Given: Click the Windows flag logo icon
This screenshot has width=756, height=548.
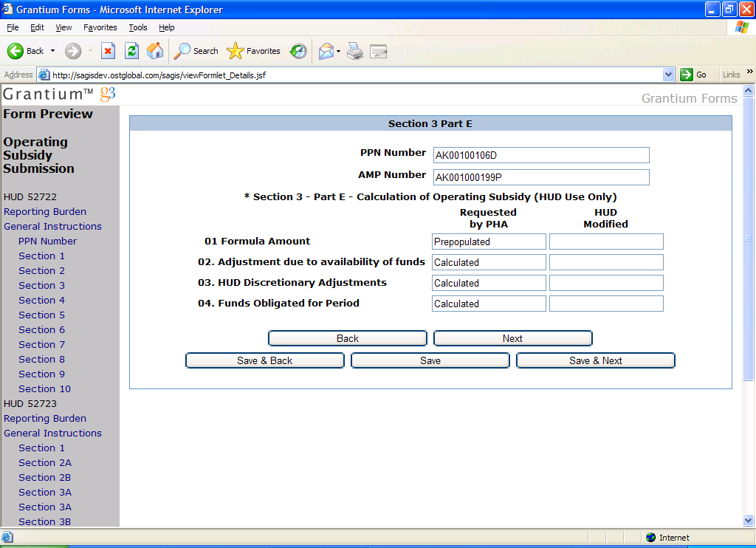Looking at the screenshot, I should tap(741, 27).
